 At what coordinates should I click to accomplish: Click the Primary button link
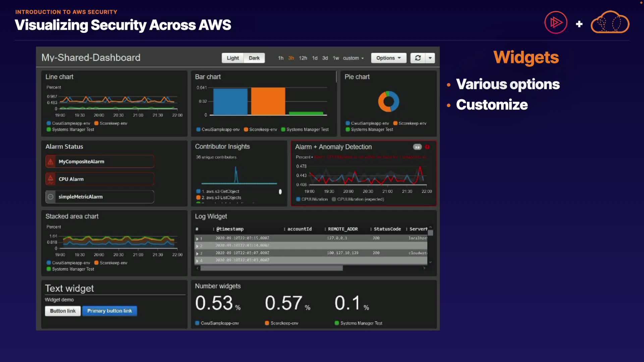(x=109, y=311)
